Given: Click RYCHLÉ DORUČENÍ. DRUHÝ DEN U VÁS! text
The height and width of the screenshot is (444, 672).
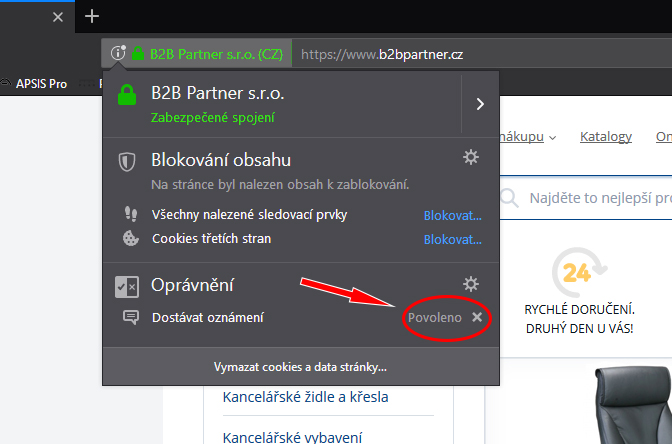Looking at the screenshot, I should point(579,319).
